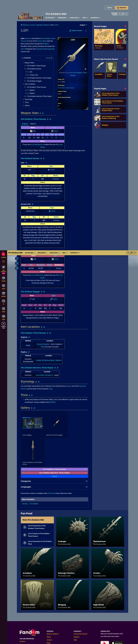Switch to the Replica tab
This screenshot has width=138, height=644.
tap(33, 124)
